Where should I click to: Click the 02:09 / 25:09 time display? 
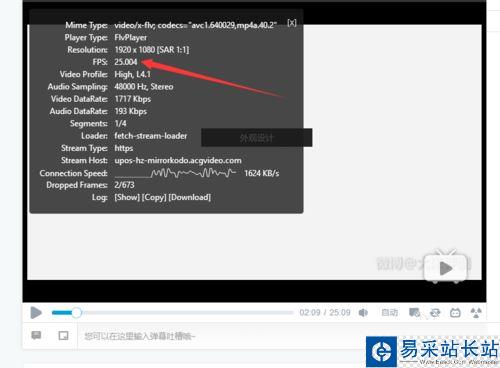[x=325, y=313]
